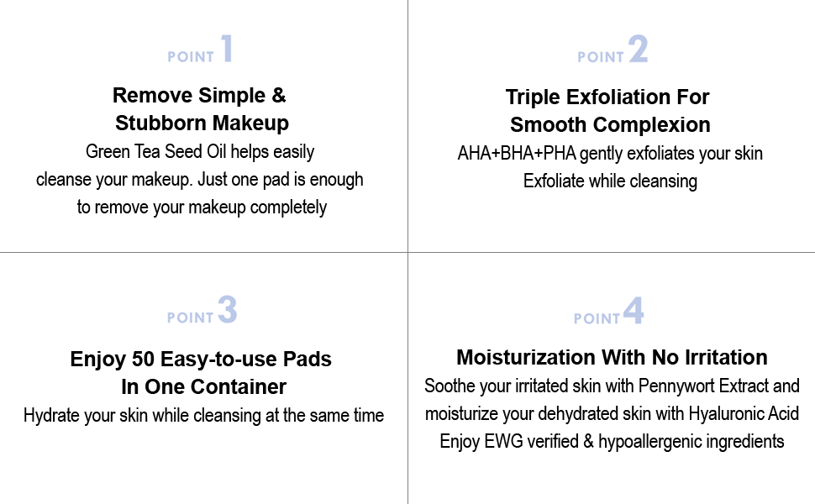Click the "Exfoliate while cleansing" text
The height and width of the screenshot is (504, 815).
pyautogui.click(x=611, y=181)
